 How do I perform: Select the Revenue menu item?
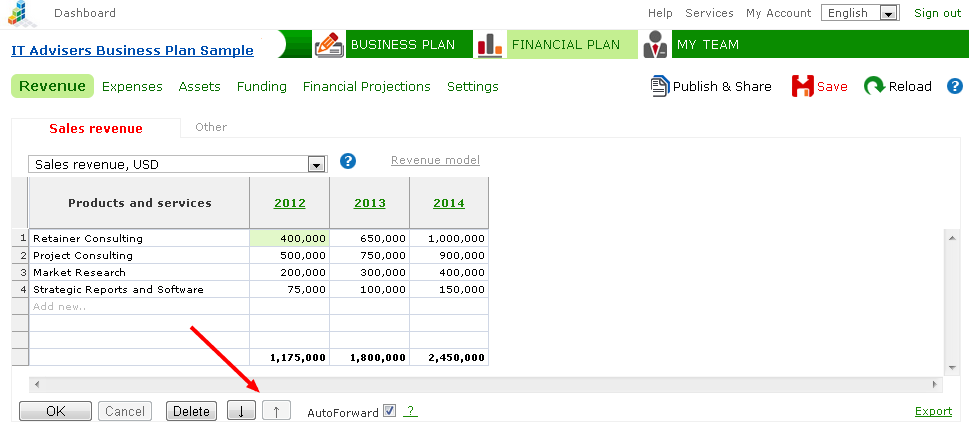tap(53, 87)
